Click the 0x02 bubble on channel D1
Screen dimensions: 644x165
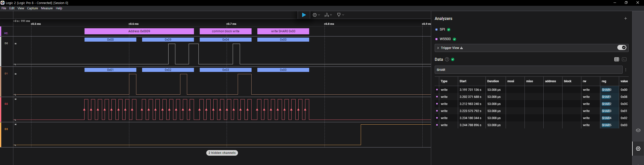168,70
